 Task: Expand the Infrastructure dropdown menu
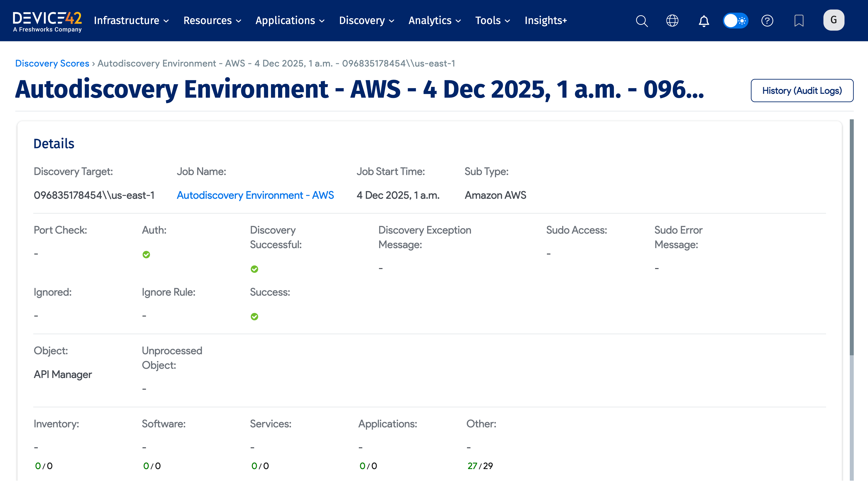(131, 21)
